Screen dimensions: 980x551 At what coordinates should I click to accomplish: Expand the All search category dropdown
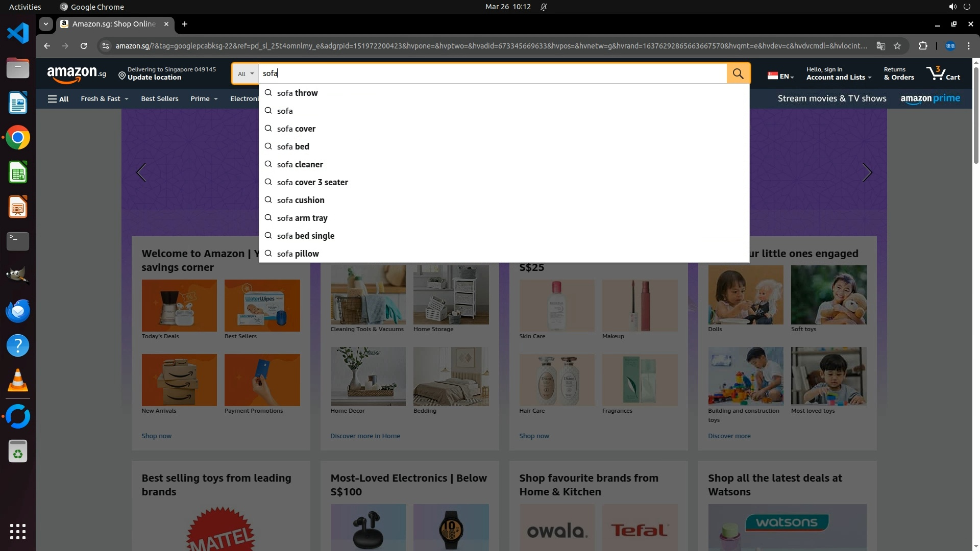coord(246,74)
